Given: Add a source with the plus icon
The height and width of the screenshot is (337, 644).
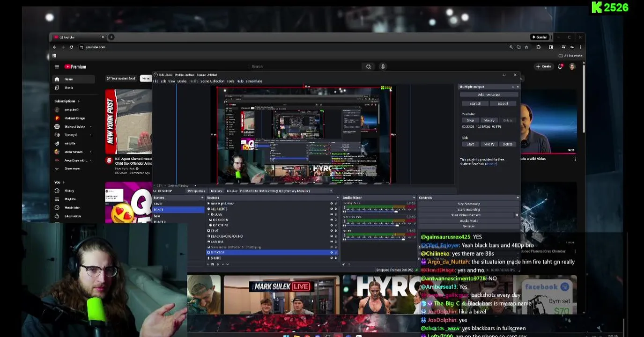Looking at the screenshot, I should click(208, 264).
